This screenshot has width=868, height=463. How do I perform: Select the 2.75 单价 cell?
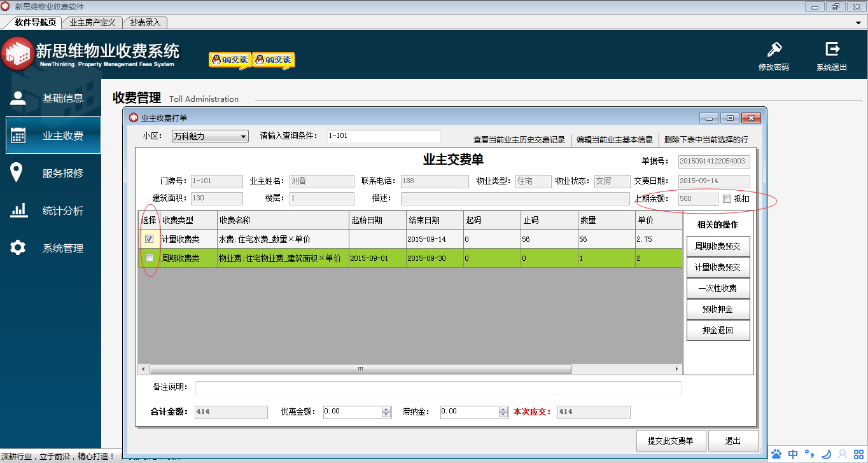click(x=658, y=239)
